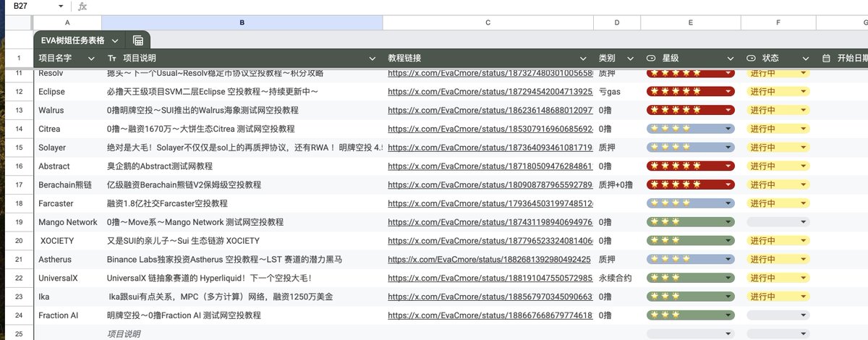Open the Eclipse tutorial link
The width and height of the screenshot is (868, 340).
[x=490, y=92]
